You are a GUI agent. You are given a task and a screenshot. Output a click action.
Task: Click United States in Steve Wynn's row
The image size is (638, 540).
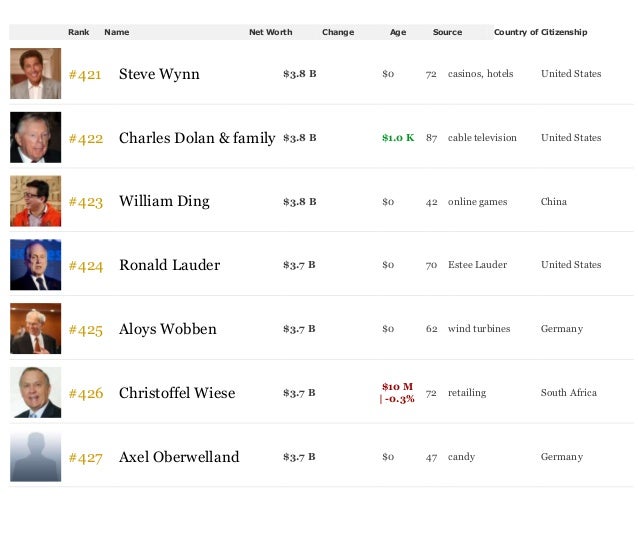click(571, 74)
